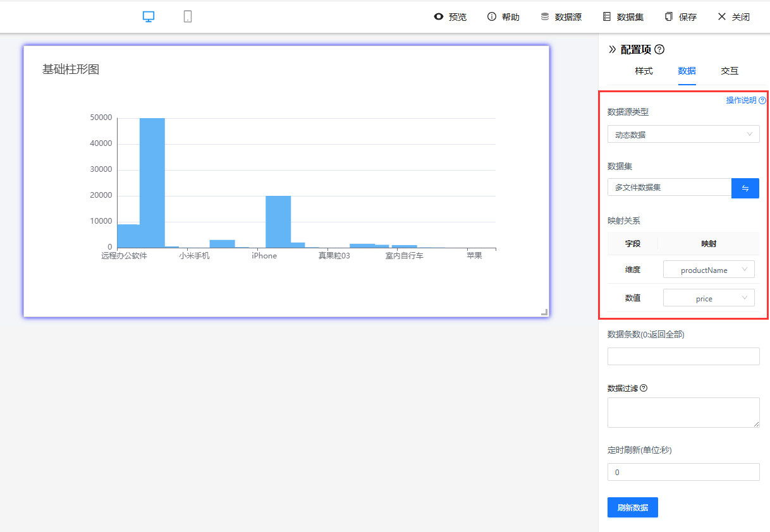This screenshot has height=532, width=770.
Task: Open the 数值 price mapping dropdown
Action: pyautogui.click(x=709, y=298)
